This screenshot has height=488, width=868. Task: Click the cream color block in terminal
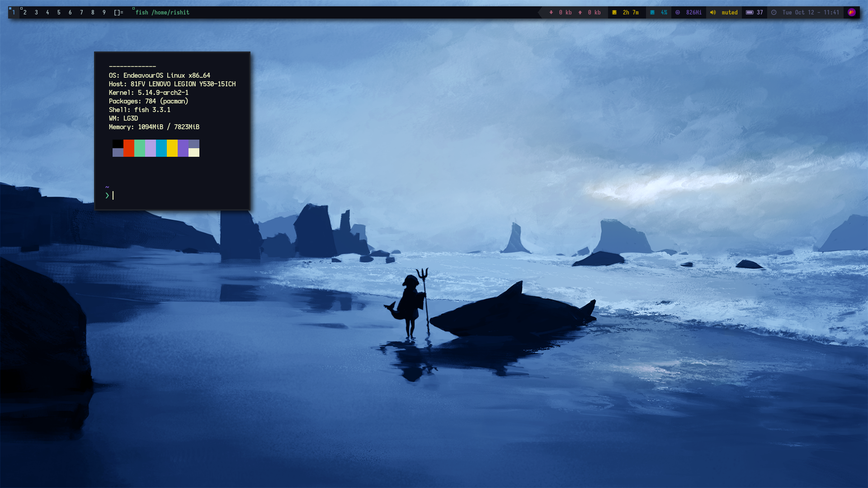coord(194,153)
